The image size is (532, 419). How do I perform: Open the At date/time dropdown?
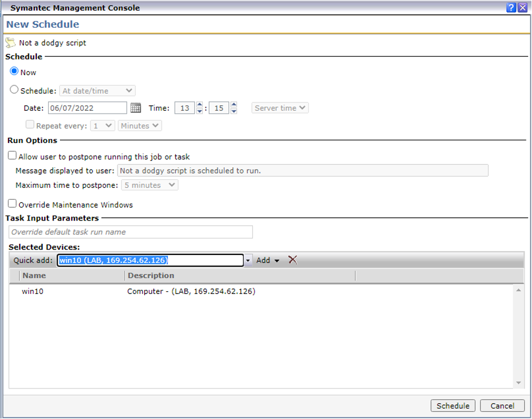[x=97, y=90]
